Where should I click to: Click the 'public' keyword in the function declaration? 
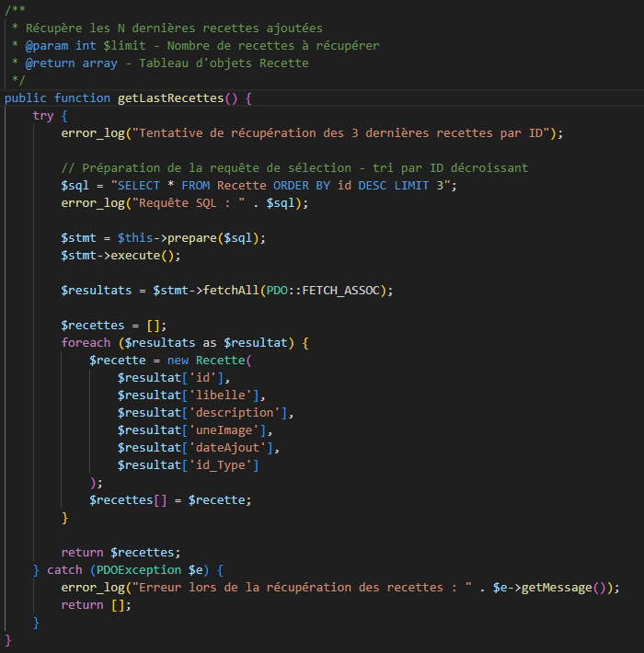(x=26, y=98)
